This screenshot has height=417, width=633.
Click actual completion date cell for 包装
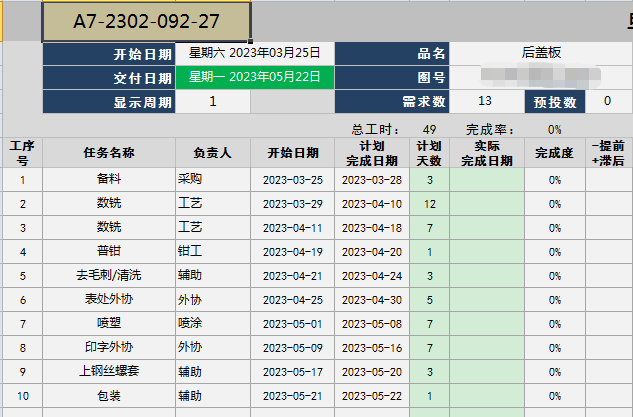pyautogui.click(x=486, y=396)
